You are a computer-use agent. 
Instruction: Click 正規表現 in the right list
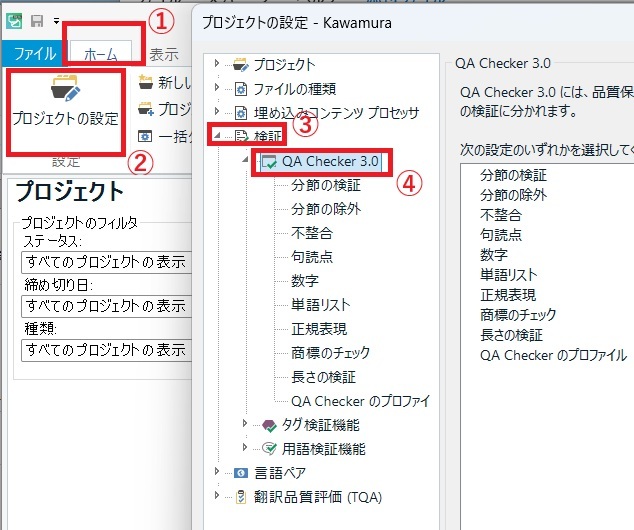[508, 295]
